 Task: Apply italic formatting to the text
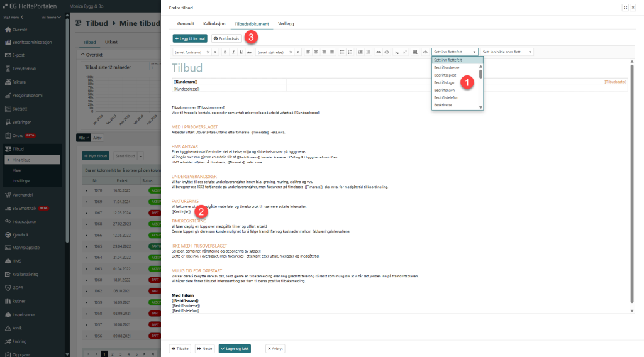(233, 52)
